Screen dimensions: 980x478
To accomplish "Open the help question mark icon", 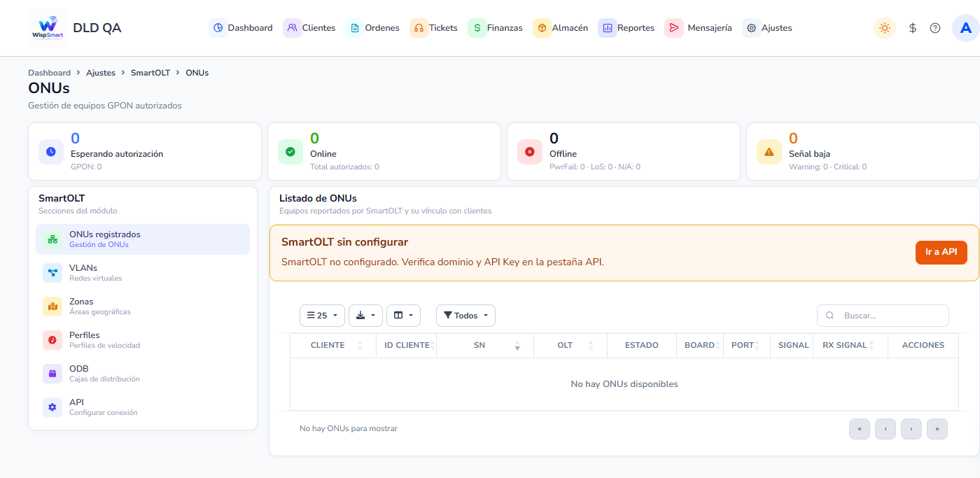I will pyautogui.click(x=935, y=28).
